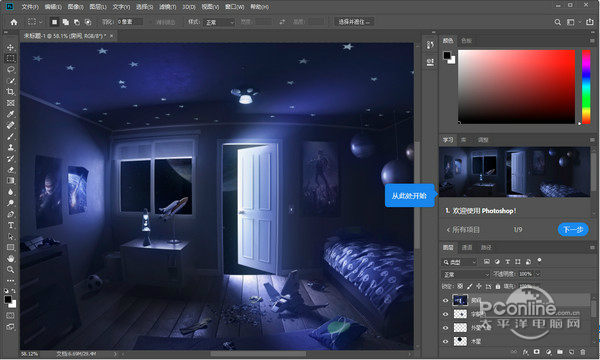Select the Hand tool

pos(10,259)
